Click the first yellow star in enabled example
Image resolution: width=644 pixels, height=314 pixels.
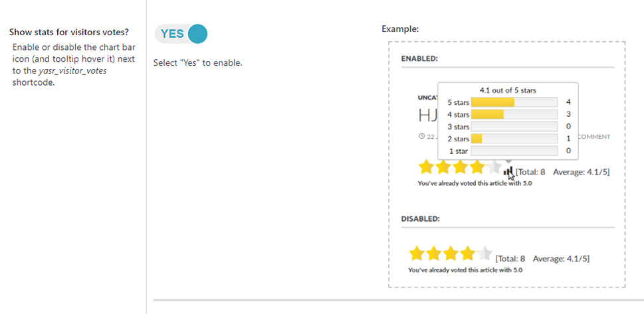point(426,167)
